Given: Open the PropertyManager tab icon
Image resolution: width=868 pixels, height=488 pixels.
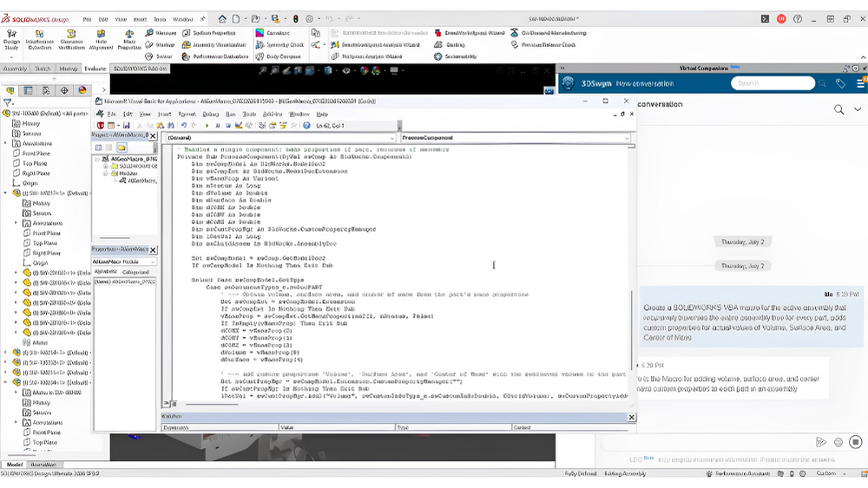Looking at the screenshot, I should (x=29, y=90).
